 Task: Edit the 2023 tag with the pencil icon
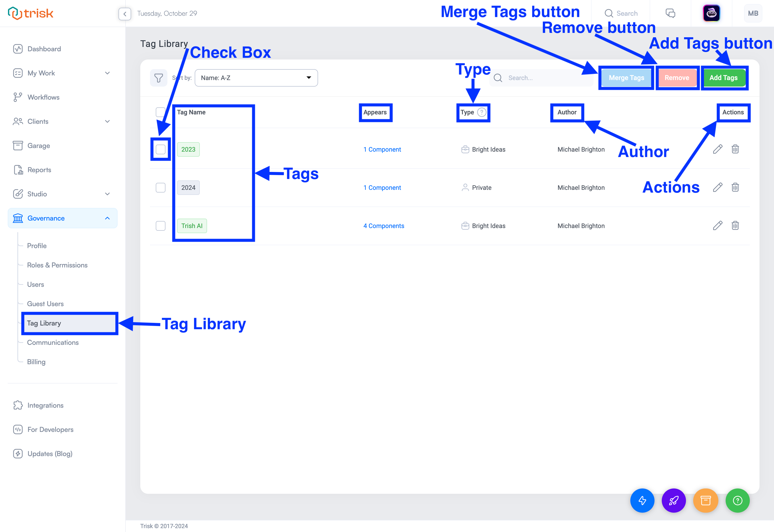pyautogui.click(x=718, y=149)
